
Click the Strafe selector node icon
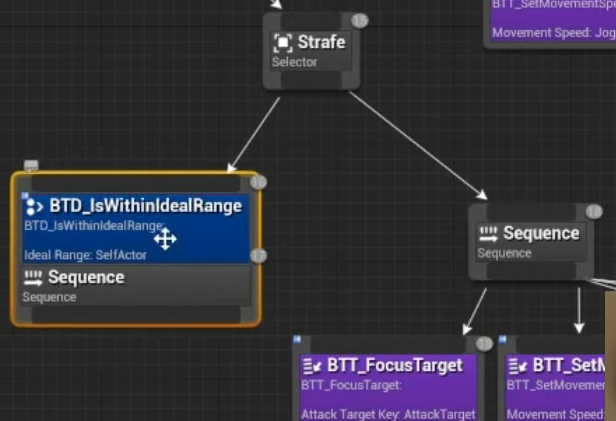[283, 43]
